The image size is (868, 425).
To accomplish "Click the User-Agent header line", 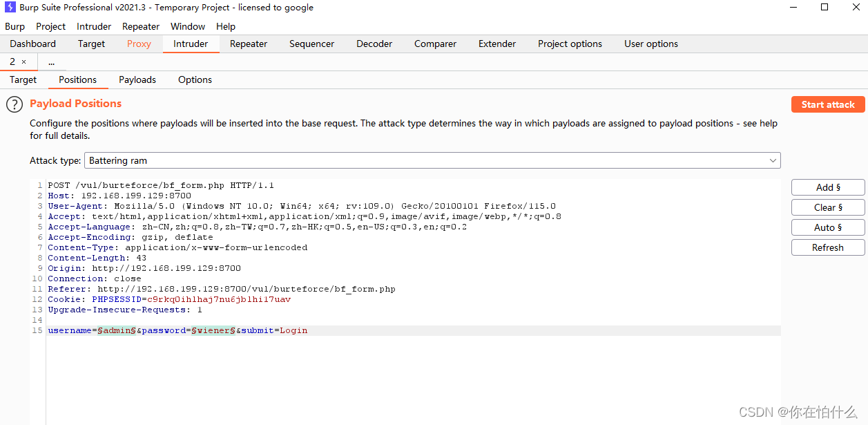I will (x=302, y=206).
